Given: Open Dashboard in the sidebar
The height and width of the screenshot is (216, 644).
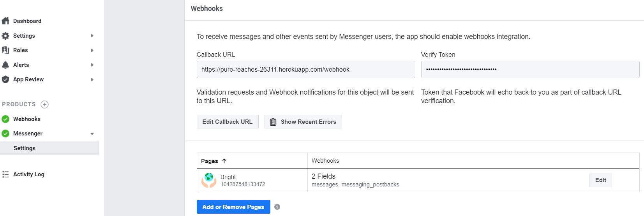Looking at the screenshot, I should coord(27,21).
